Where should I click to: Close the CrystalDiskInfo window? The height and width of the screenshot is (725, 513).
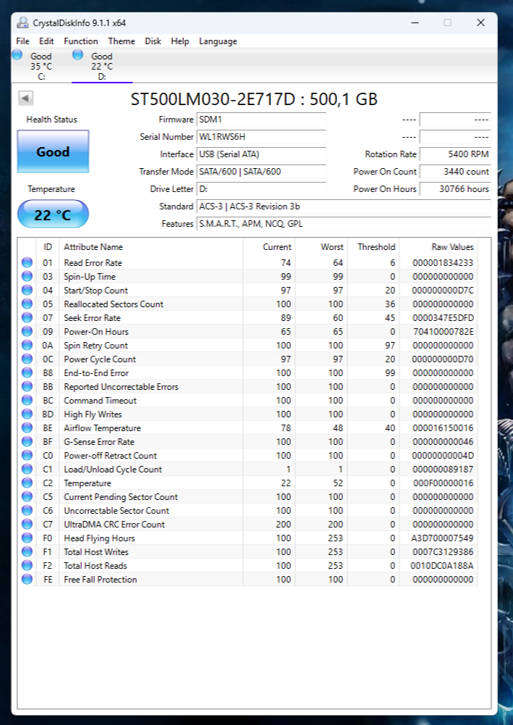(x=481, y=23)
